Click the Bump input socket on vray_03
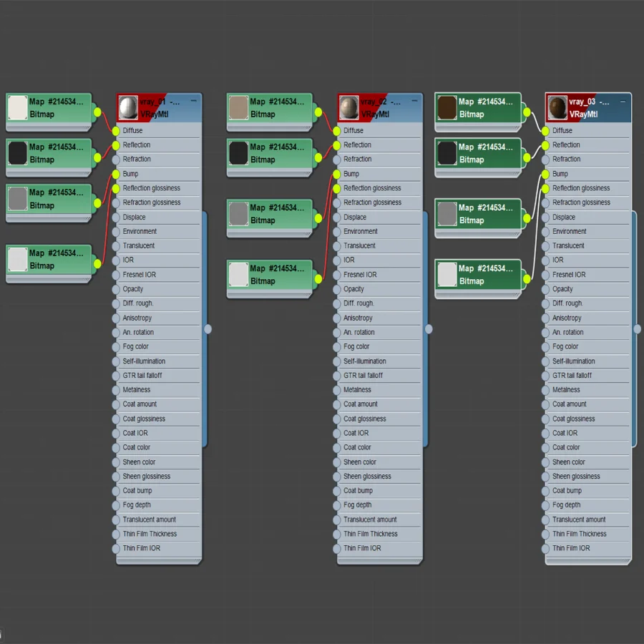 [x=545, y=174]
